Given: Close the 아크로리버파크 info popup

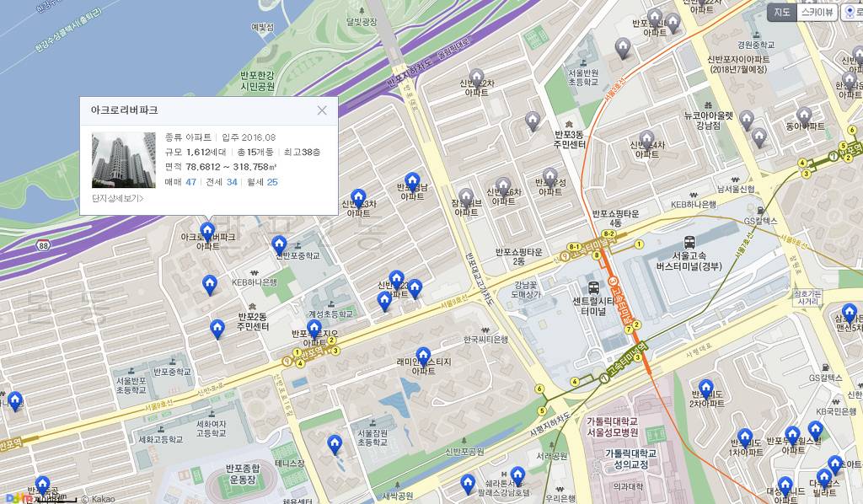Looking at the screenshot, I should [322, 110].
